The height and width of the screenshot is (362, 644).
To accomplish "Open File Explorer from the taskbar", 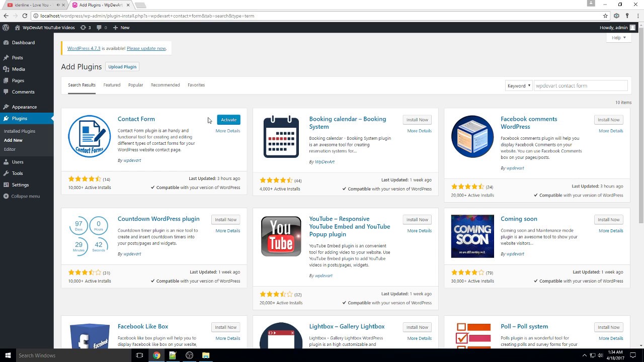I will tap(206, 355).
